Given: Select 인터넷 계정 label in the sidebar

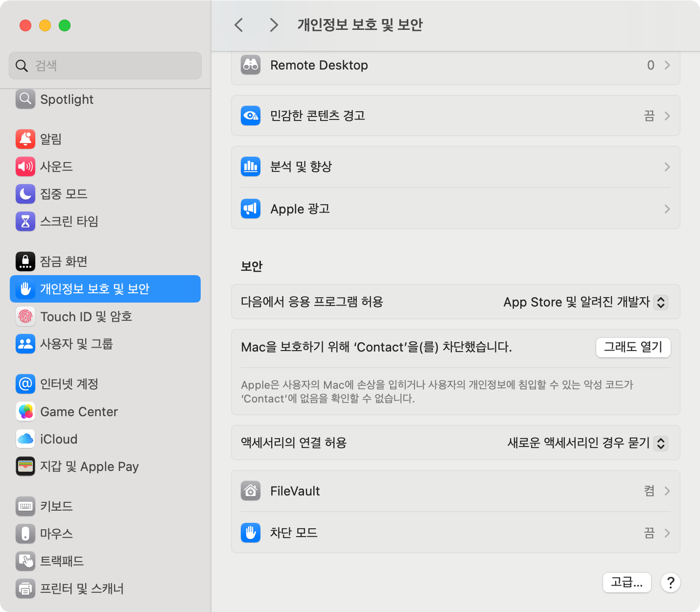Looking at the screenshot, I should (69, 384).
